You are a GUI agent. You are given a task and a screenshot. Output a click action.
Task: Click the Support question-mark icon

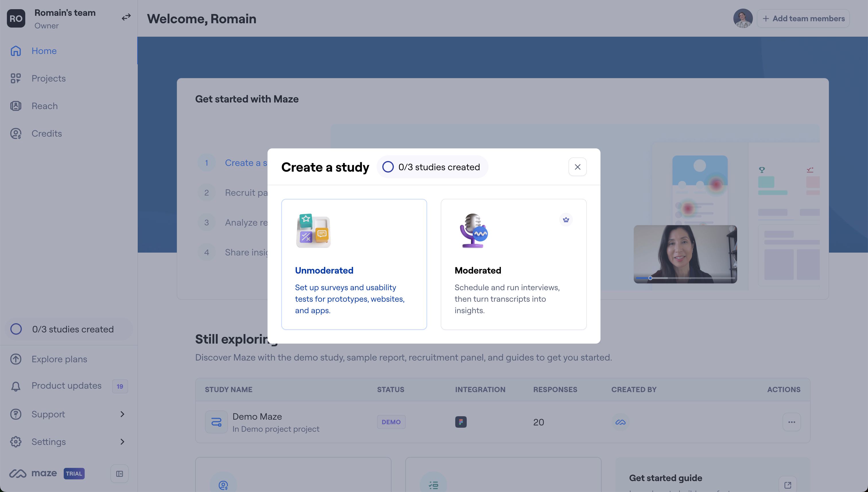pyautogui.click(x=15, y=414)
